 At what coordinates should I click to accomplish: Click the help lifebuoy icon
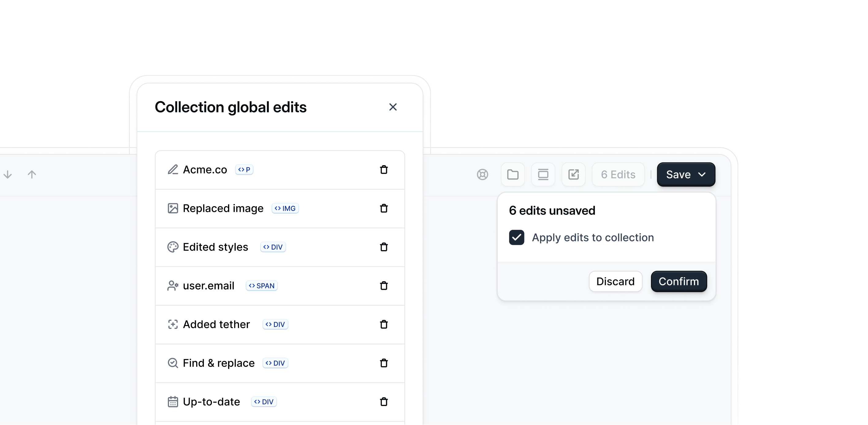tap(482, 174)
